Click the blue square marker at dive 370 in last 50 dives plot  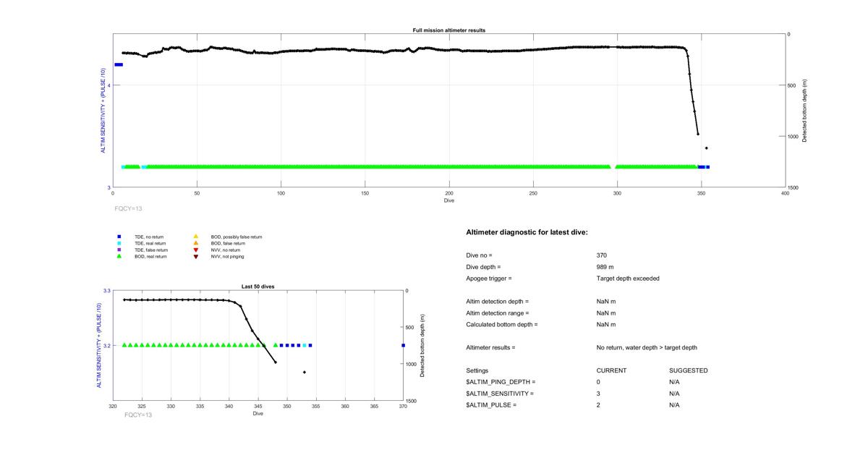click(403, 346)
